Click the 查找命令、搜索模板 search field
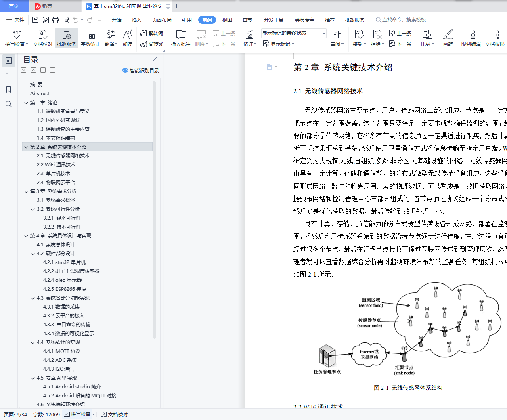This screenshot has width=507, height=420. tap(401, 20)
